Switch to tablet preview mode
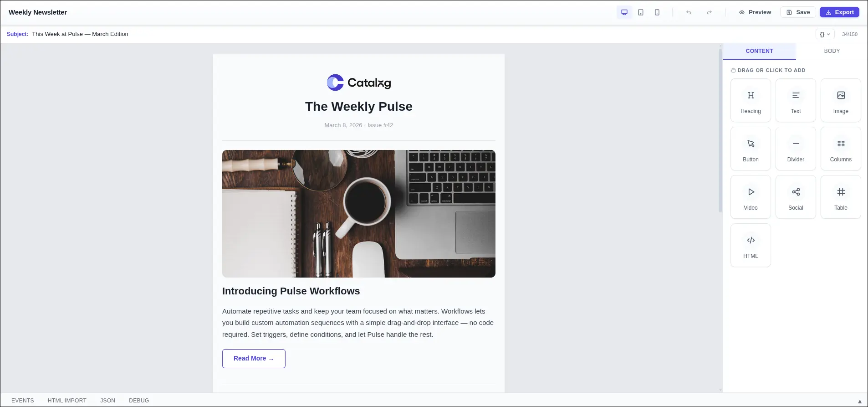 point(641,12)
